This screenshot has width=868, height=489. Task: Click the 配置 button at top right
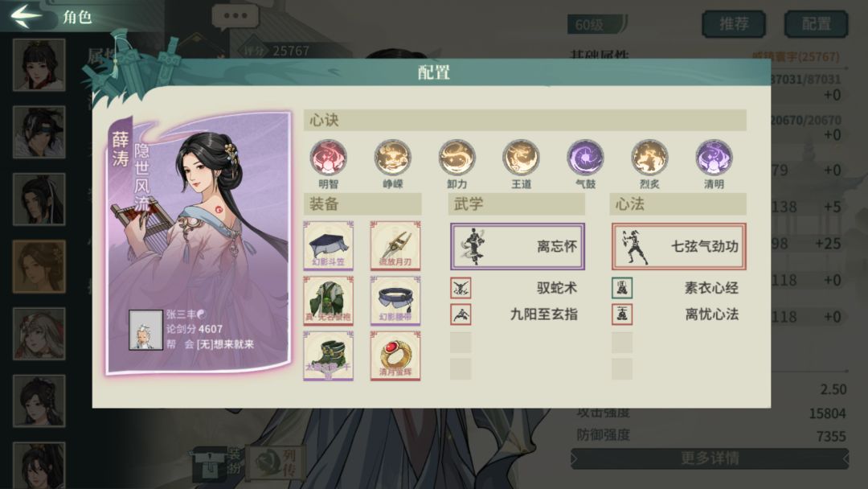[x=816, y=24]
